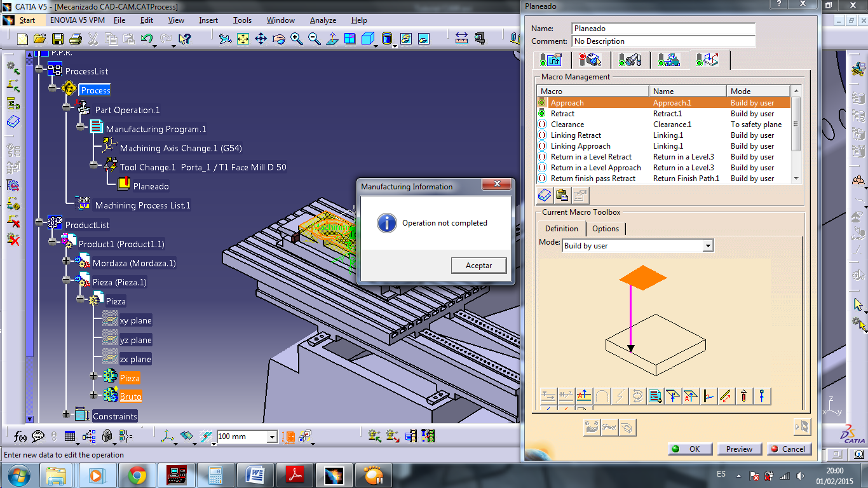Click the New document icon

click(23, 39)
